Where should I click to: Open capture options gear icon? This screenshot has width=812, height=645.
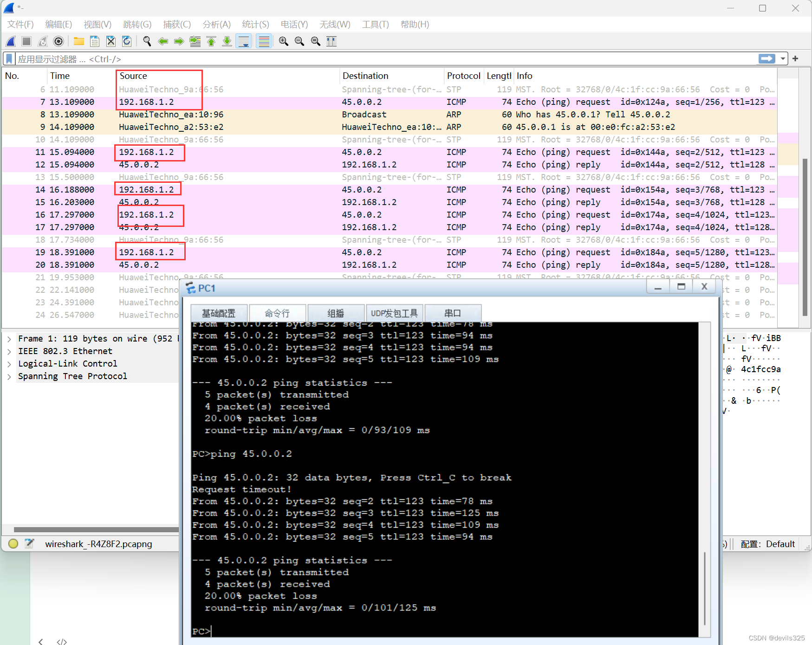58,41
